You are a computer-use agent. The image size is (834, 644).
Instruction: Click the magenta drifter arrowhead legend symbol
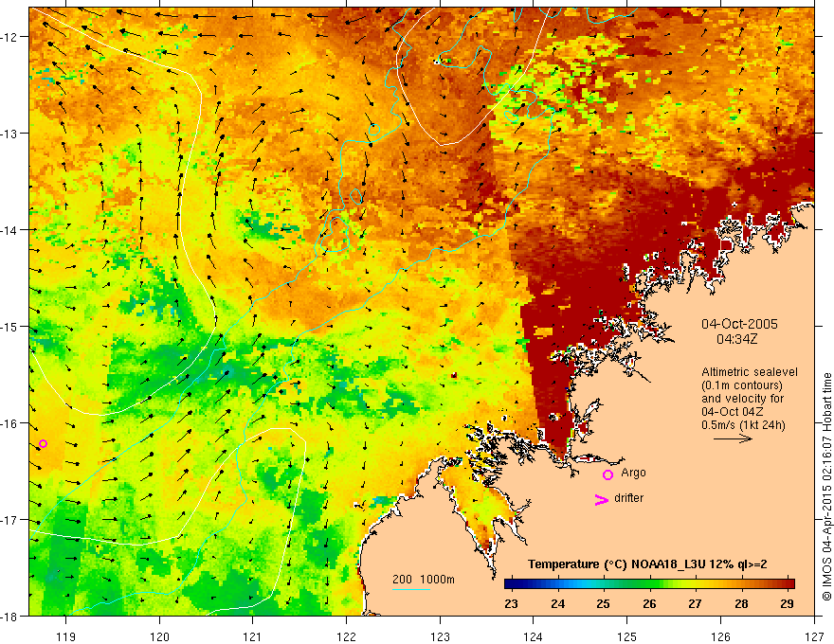click(602, 499)
